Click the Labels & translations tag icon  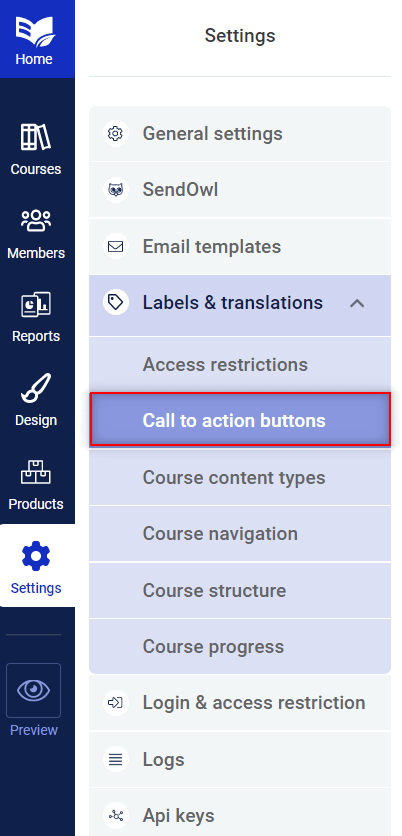[x=116, y=302]
